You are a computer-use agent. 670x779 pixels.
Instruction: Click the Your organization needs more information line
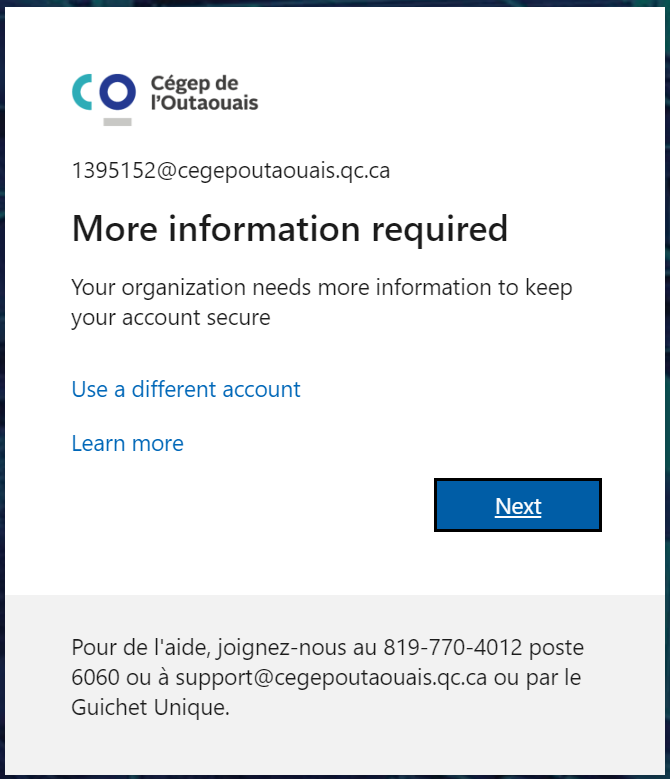coord(322,288)
